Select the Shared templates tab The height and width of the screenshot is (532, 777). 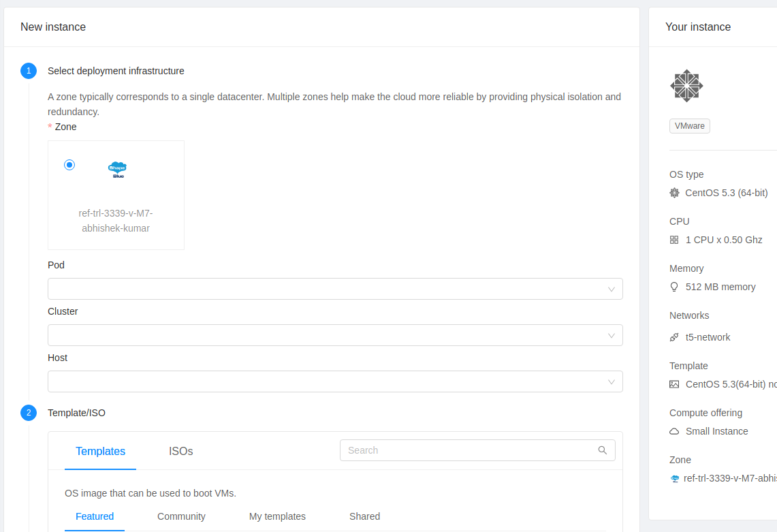pyautogui.click(x=365, y=516)
